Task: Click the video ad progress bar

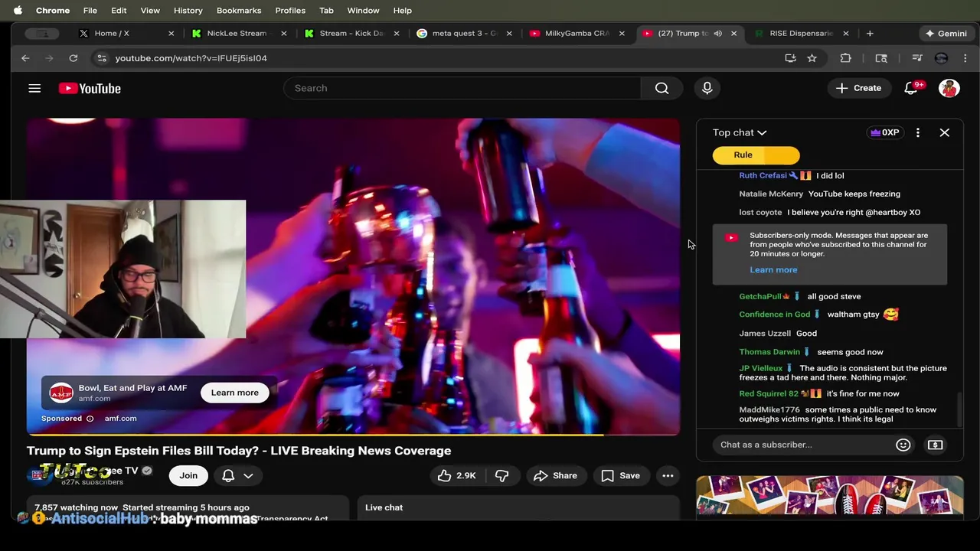Action: point(353,434)
